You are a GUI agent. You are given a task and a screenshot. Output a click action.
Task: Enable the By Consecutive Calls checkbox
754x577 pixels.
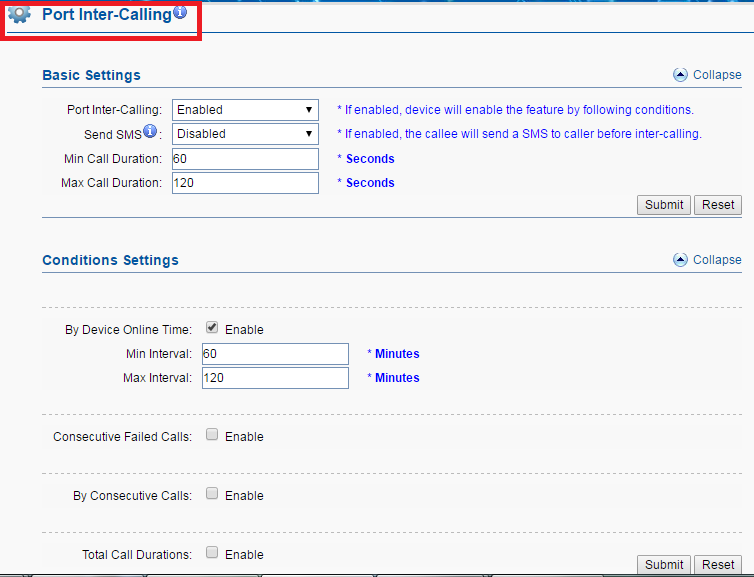[212, 494]
